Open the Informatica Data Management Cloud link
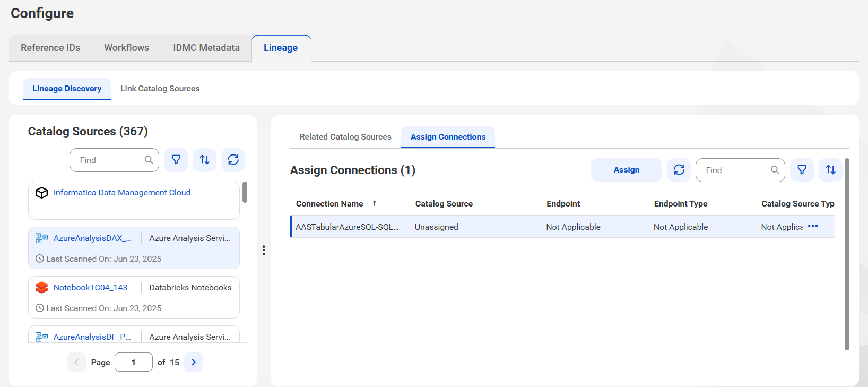 tap(122, 193)
